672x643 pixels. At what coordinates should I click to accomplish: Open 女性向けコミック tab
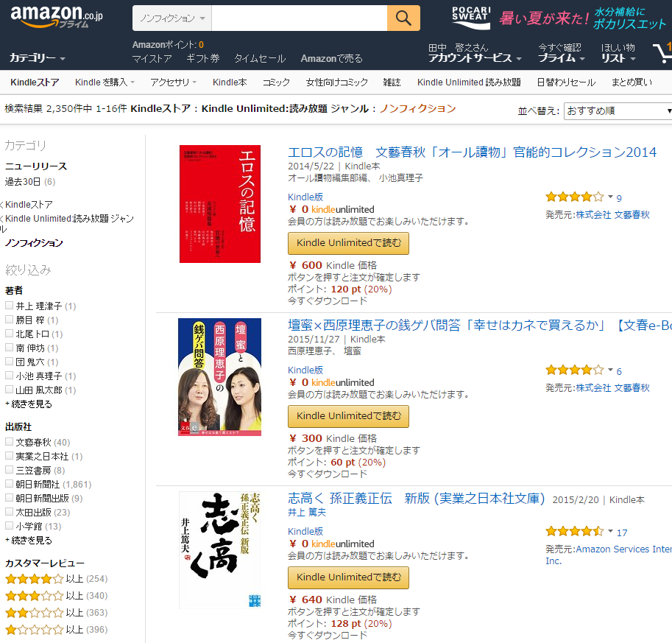click(x=337, y=82)
